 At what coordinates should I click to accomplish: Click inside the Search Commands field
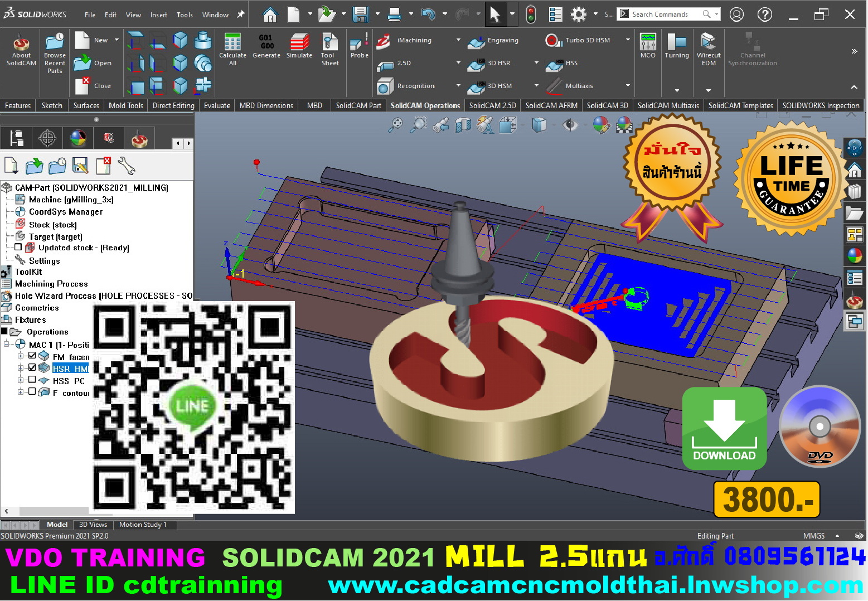(x=665, y=14)
